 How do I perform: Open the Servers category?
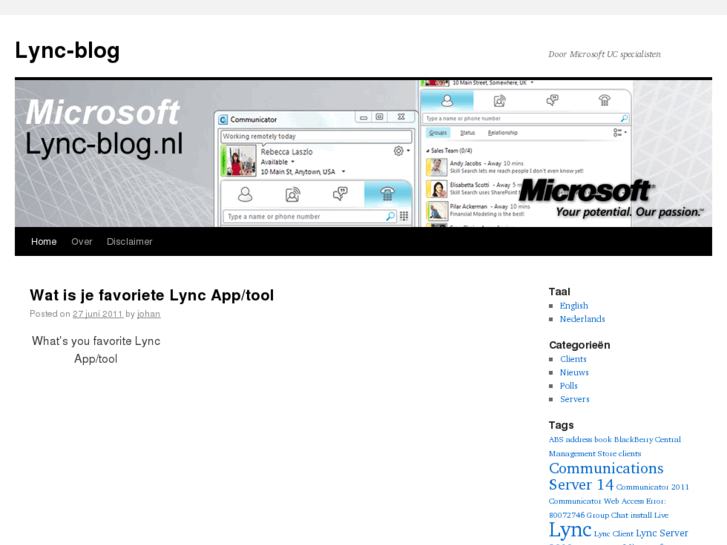[574, 399]
